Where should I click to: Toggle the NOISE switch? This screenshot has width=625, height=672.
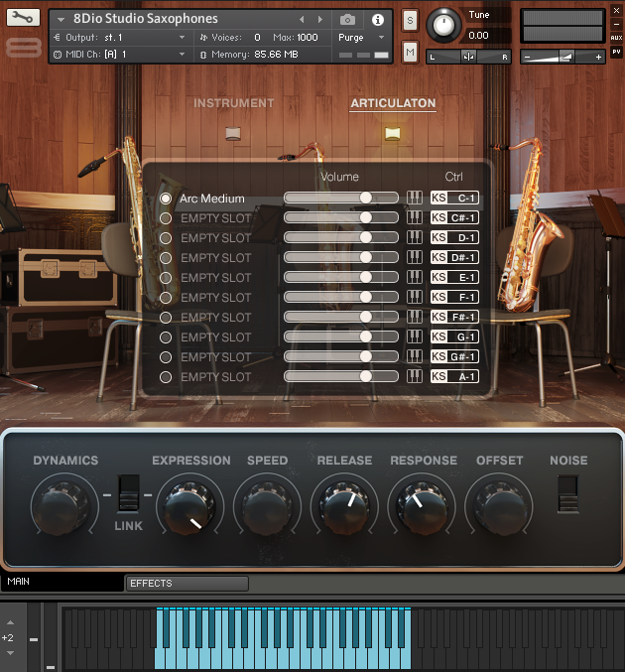[567, 493]
